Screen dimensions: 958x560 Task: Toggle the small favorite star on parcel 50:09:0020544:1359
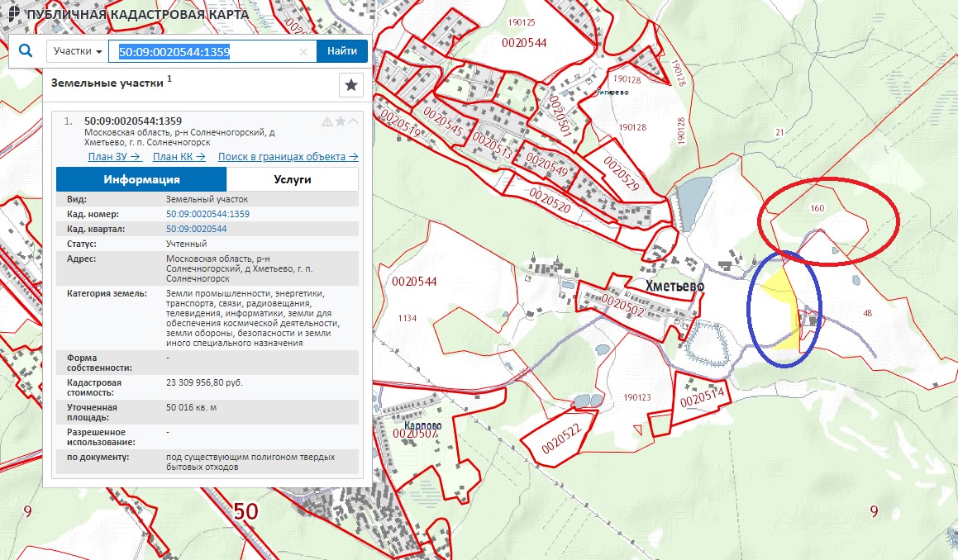[340, 121]
